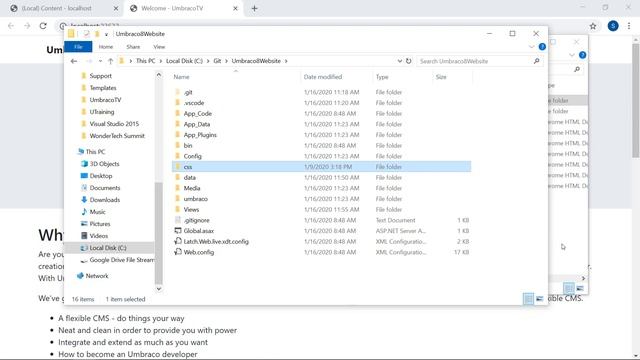Click the File Explorer search magnifier
The height and width of the screenshot is (360, 640).
click(x=536, y=61)
